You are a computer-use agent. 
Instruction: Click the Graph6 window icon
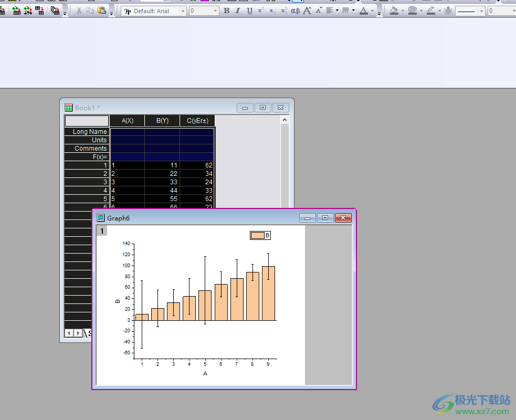(100, 218)
